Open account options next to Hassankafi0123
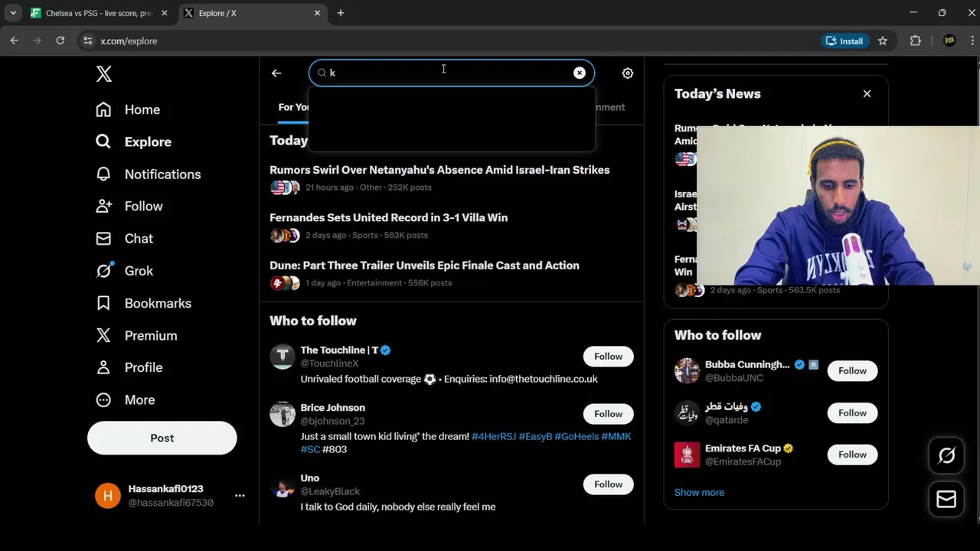980x551 pixels. pyautogui.click(x=240, y=496)
